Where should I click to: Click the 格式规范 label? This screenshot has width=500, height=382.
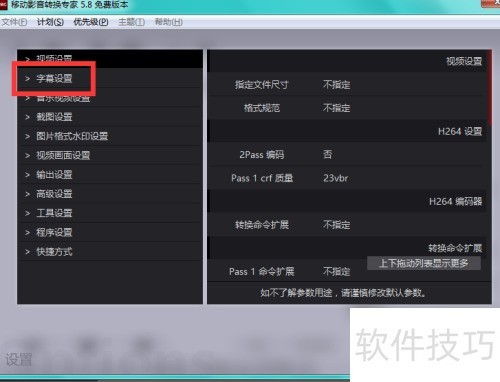[x=262, y=108]
